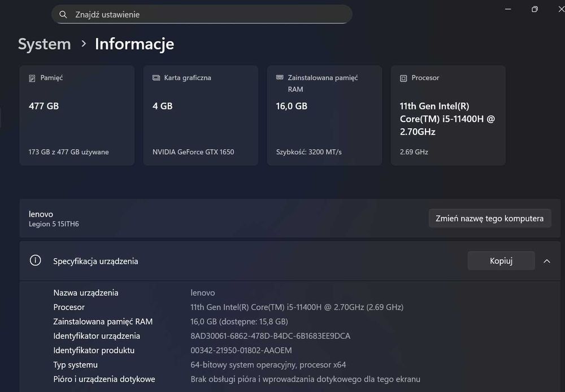Click '173 GB z 477 GB używane' text
The image size is (565, 392).
tap(68, 152)
